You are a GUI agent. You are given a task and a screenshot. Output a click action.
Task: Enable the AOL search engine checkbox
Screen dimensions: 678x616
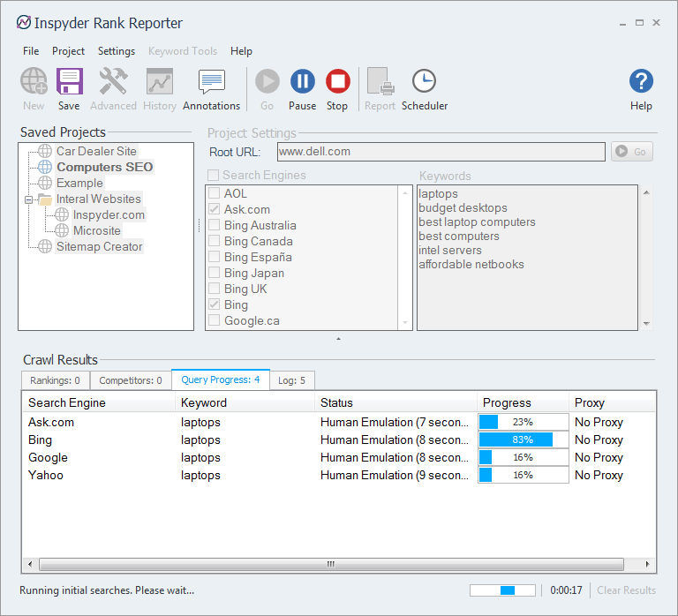tap(214, 192)
